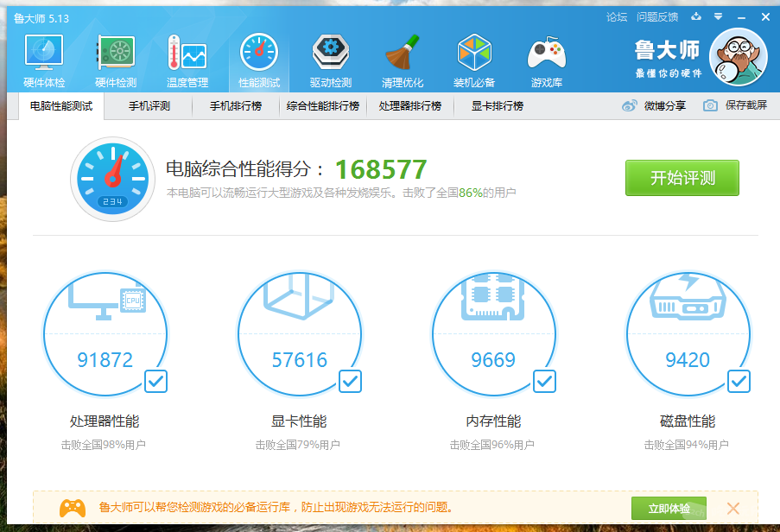Click the 鲁大师 brand logo text
The height and width of the screenshot is (532, 780).
point(667,50)
